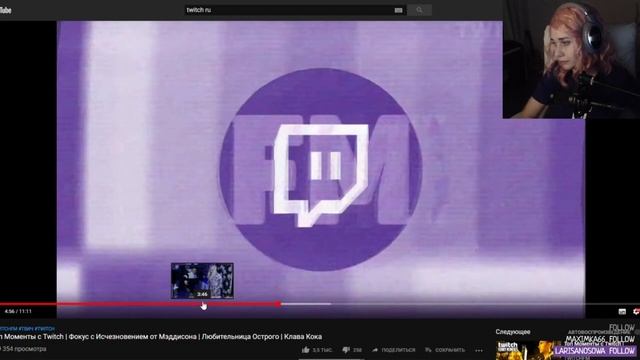Open the next video thumbnail with Twitch logo
The image size is (640, 360).
(x=524, y=351)
